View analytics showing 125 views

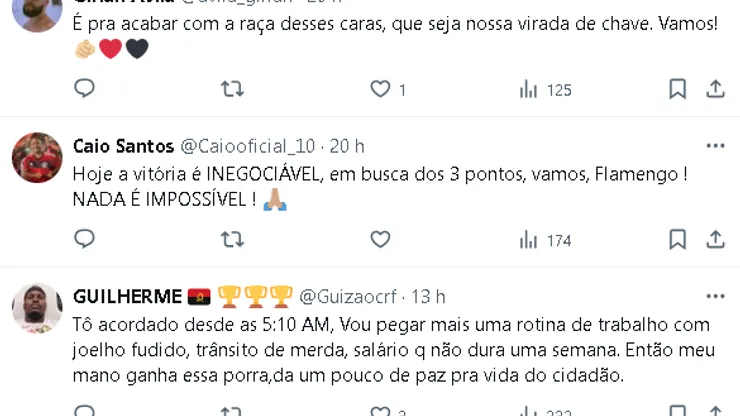tap(546, 89)
